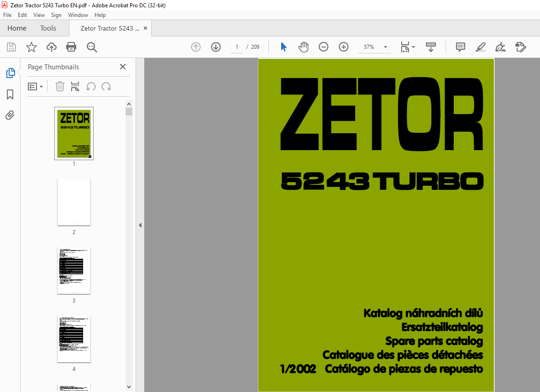Open the Edit menu
The width and height of the screenshot is (540, 392).
(x=22, y=15)
